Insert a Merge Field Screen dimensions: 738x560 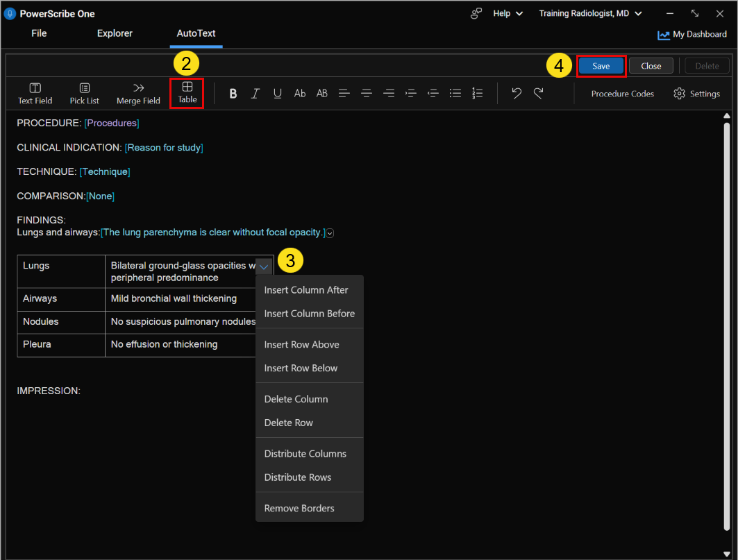[138, 94]
